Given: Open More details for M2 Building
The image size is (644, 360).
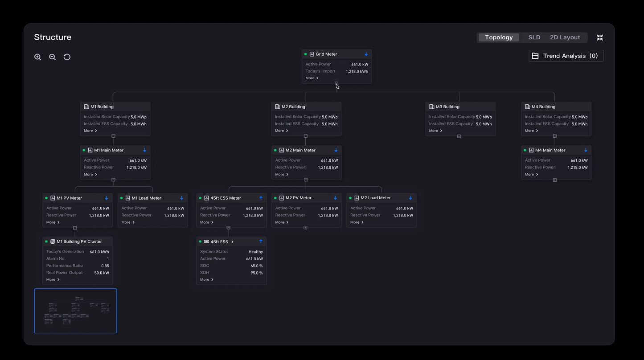Looking at the screenshot, I should click(281, 131).
